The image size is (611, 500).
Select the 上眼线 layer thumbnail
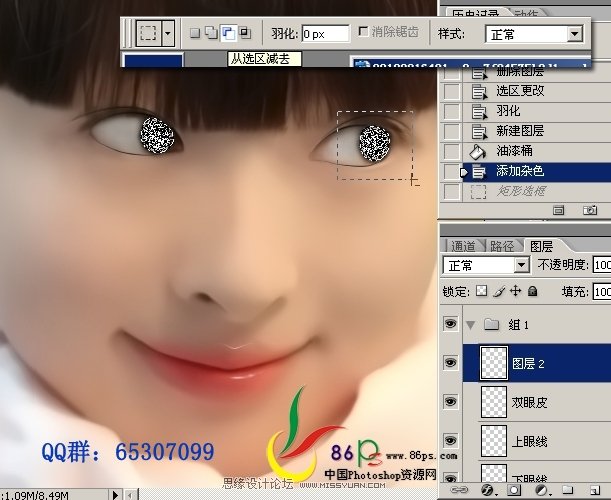tap(494, 441)
